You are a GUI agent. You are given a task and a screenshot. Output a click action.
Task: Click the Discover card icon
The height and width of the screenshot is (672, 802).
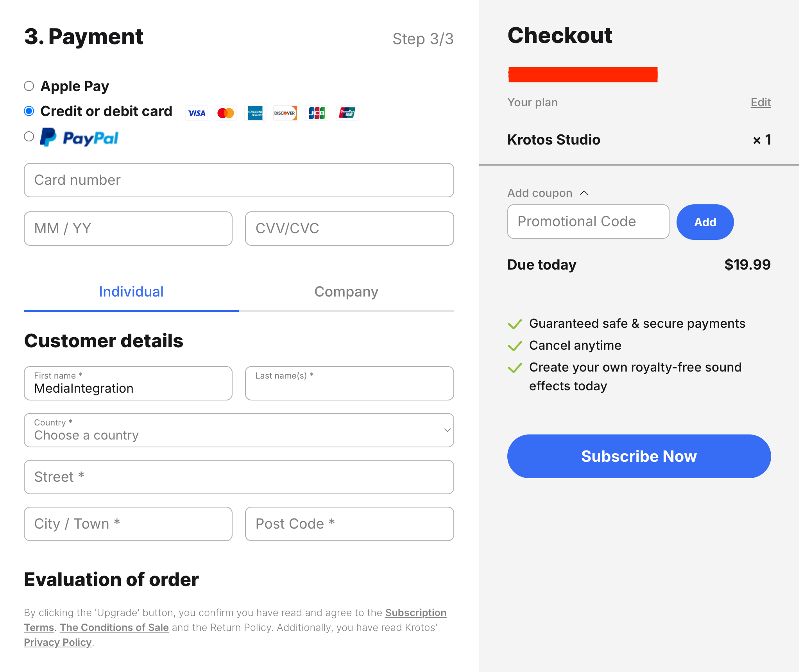pyautogui.click(x=285, y=113)
